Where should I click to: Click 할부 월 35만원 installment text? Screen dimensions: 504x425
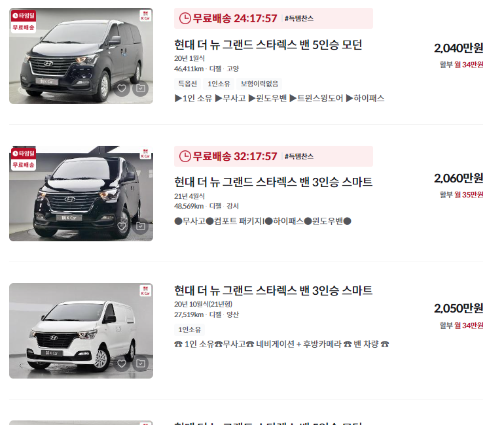(x=461, y=195)
